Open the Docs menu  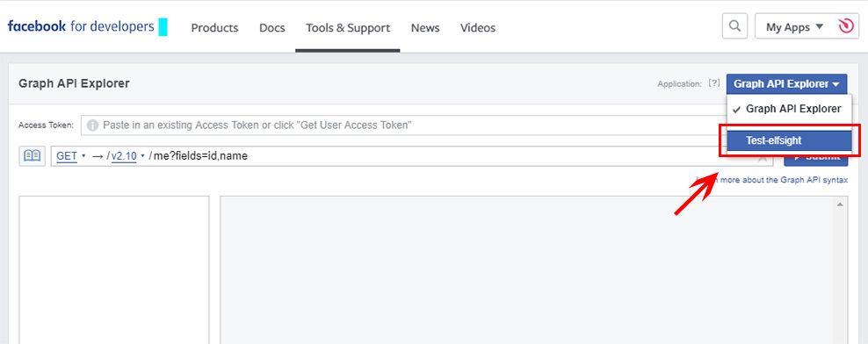pyautogui.click(x=272, y=28)
